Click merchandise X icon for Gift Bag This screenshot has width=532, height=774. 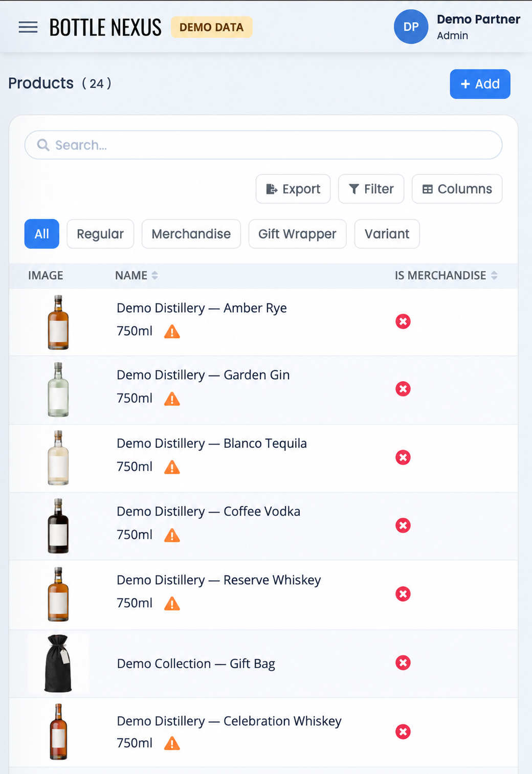(x=403, y=663)
